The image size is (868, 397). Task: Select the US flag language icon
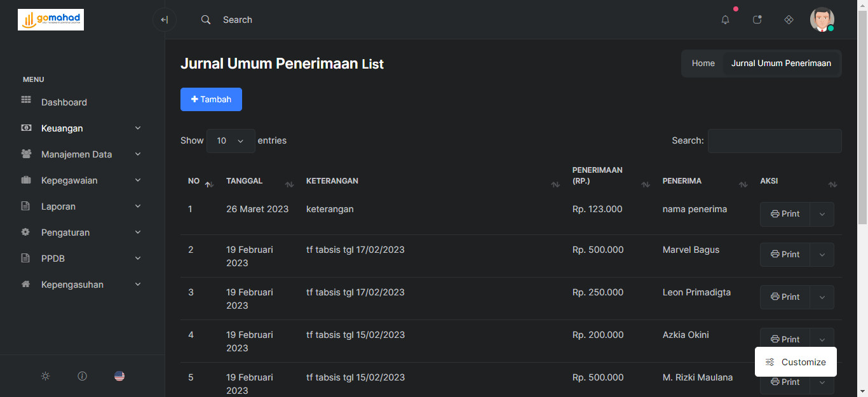[x=119, y=376]
